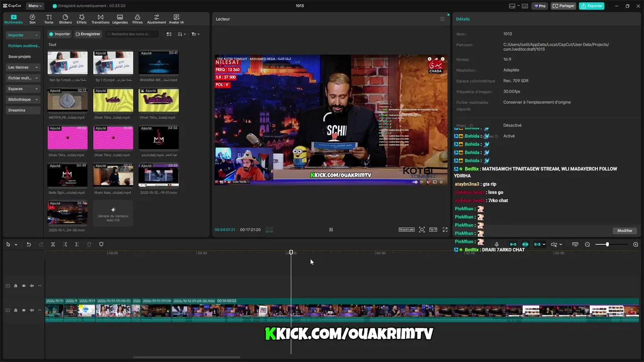This screenshot has width=644, height=362.
Task: Select the Net Ep 1.mp4 thumbnail
Action: (67, 63)
